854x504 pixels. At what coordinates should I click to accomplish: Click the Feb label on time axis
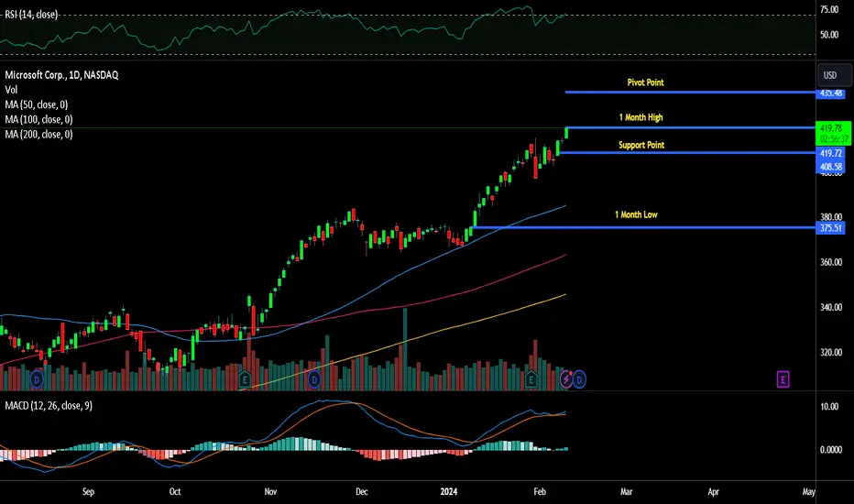click(540, 491)
